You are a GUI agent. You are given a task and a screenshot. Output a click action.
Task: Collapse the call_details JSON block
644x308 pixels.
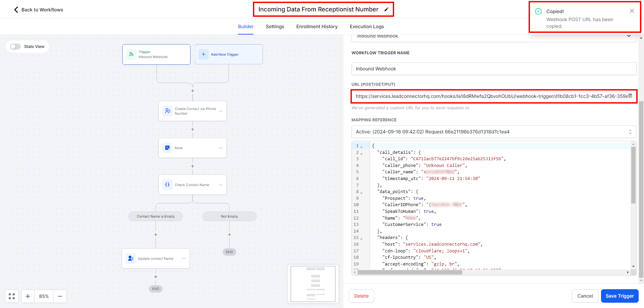[x=361, y=153]
